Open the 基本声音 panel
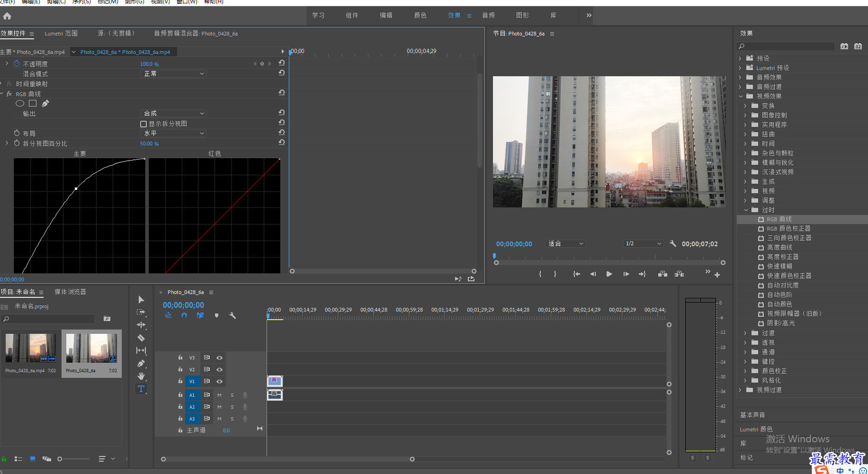 [752, 415]
